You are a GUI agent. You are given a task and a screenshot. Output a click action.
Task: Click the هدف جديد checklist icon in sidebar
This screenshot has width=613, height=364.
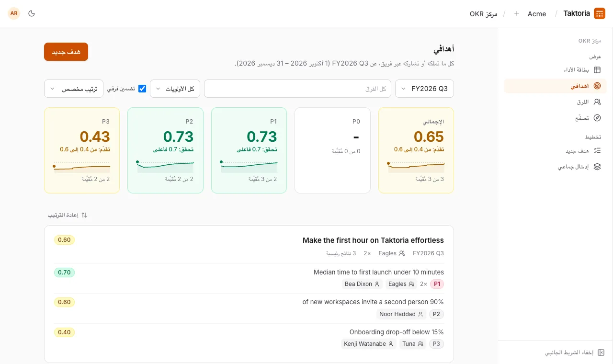click(597, 151)
